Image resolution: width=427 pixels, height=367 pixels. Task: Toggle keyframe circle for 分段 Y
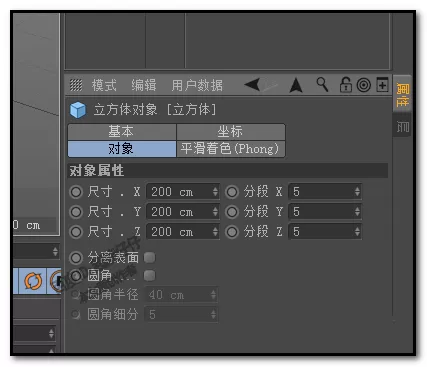[232, 212]
